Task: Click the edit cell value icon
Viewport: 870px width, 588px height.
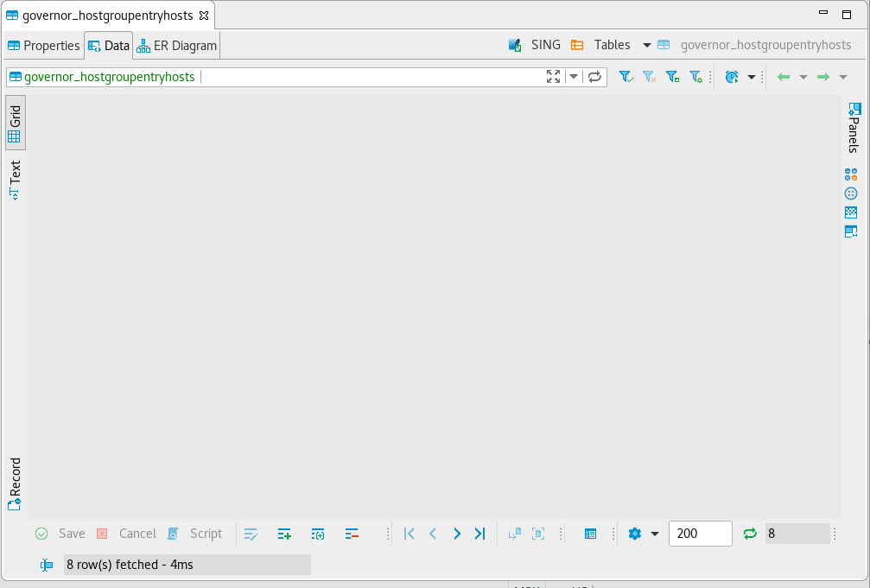Action: [x=251, y=534]
